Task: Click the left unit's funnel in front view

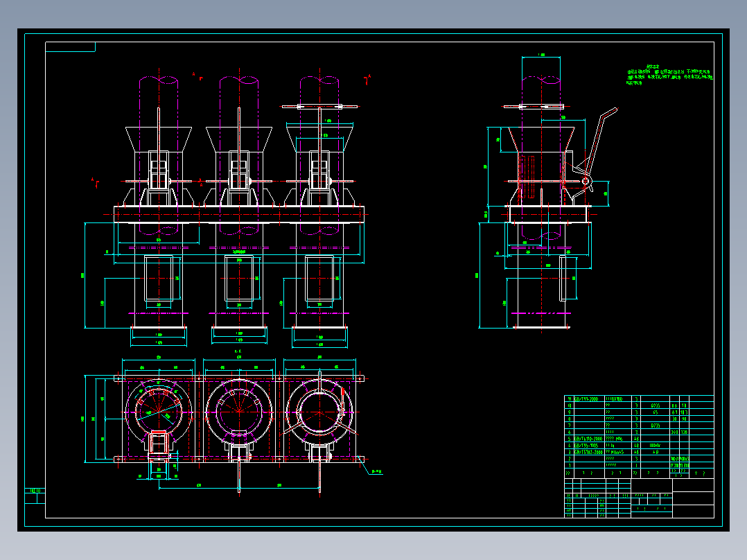Action: click(159, 139)
